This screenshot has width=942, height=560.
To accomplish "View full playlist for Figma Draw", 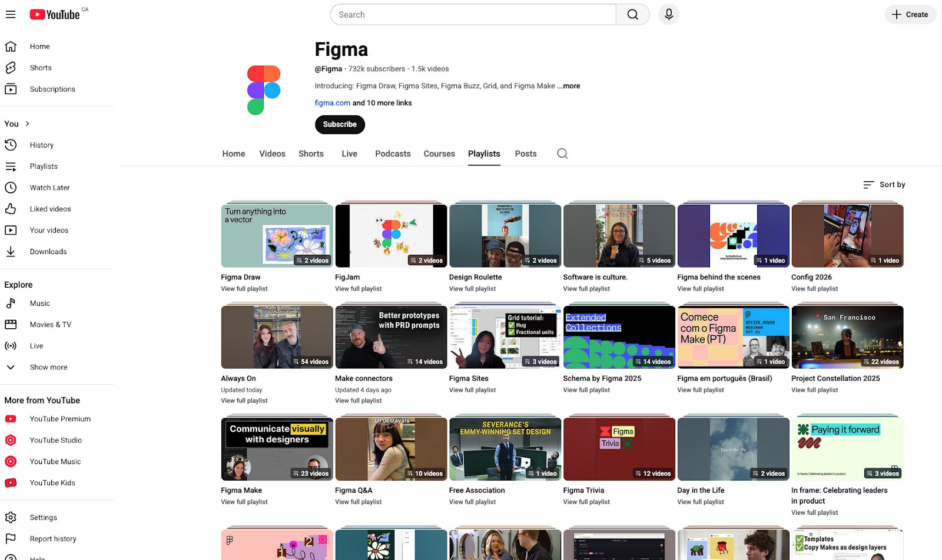I will click(244, 289).
